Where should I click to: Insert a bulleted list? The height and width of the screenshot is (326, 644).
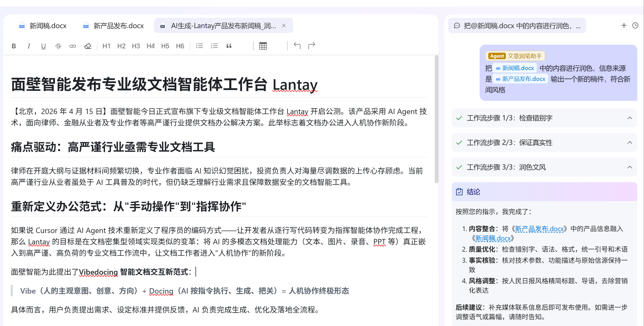click(x=199, y=46)
